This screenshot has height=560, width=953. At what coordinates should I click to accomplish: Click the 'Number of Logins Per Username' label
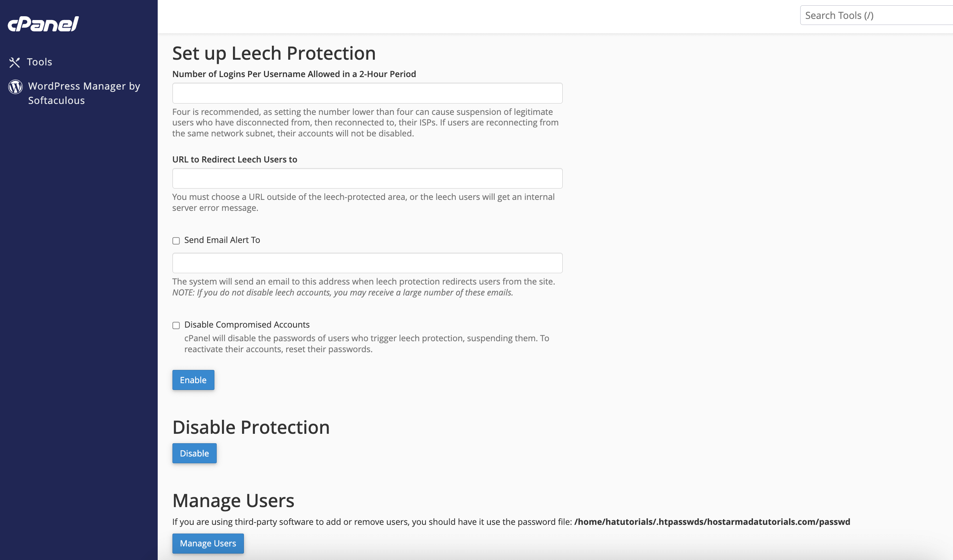294,74
